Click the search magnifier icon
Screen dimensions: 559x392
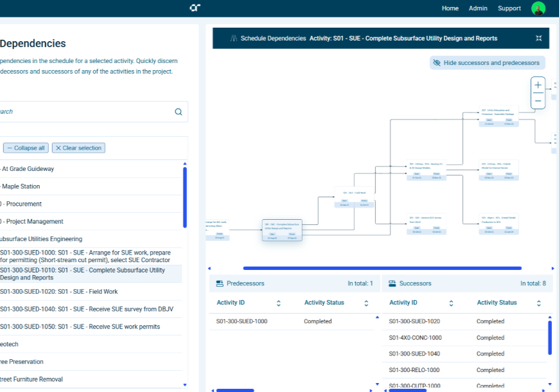pyautogui.click(x=179, y=112)
